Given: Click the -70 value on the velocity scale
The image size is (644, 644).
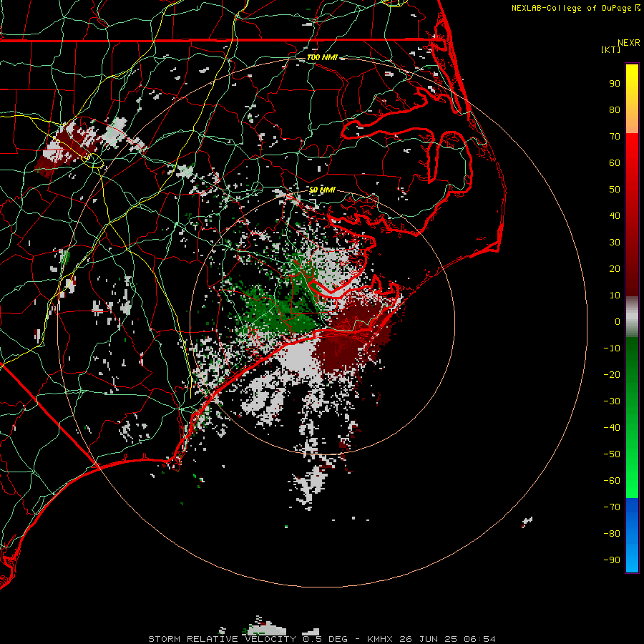Looking at the screenshot, I should click(x=612, y=507).
